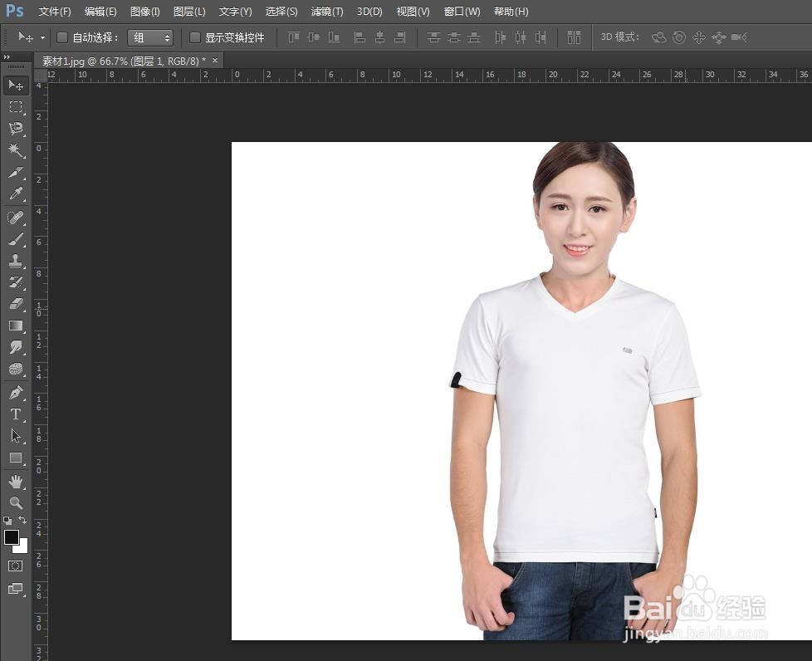This screenshot has height=661, width=812.
Task: Pick the Eyedropper tool
Action: pos(15,194)
